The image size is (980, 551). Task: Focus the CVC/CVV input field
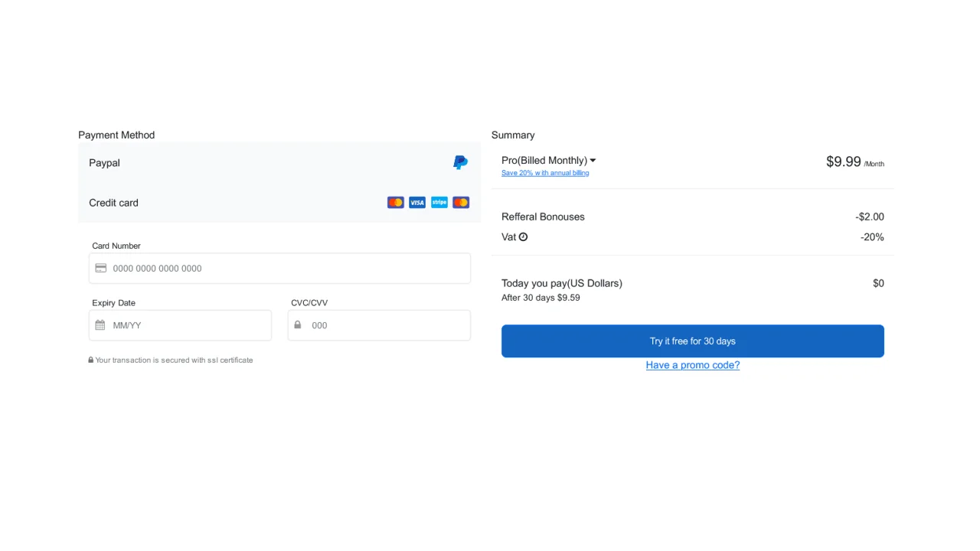[x=379, y=325]
